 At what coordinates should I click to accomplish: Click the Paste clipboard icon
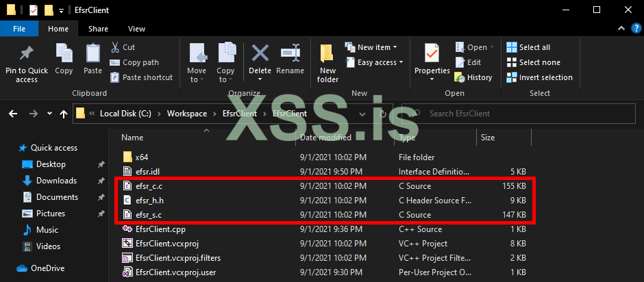pos(92,53)
